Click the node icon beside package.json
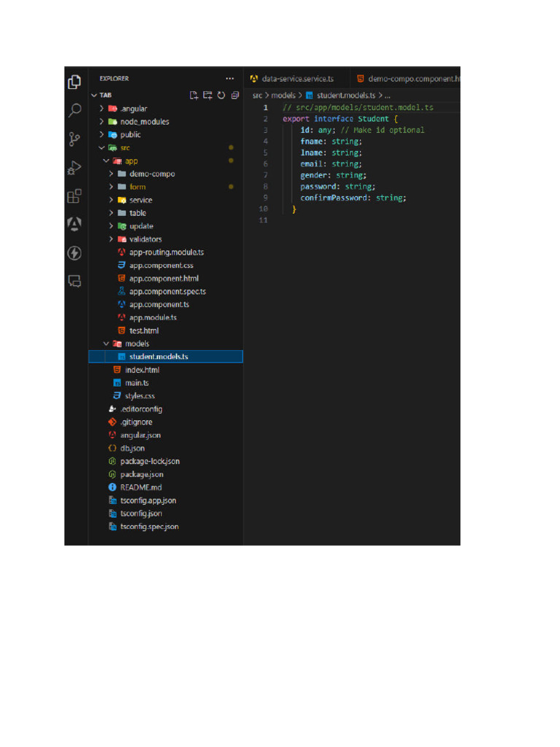This screenshot has height=747, width=560. pos(112,474)
